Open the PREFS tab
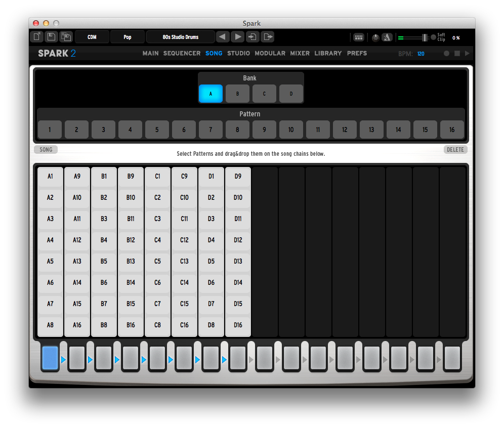504x428 pixels. point(357,53)
